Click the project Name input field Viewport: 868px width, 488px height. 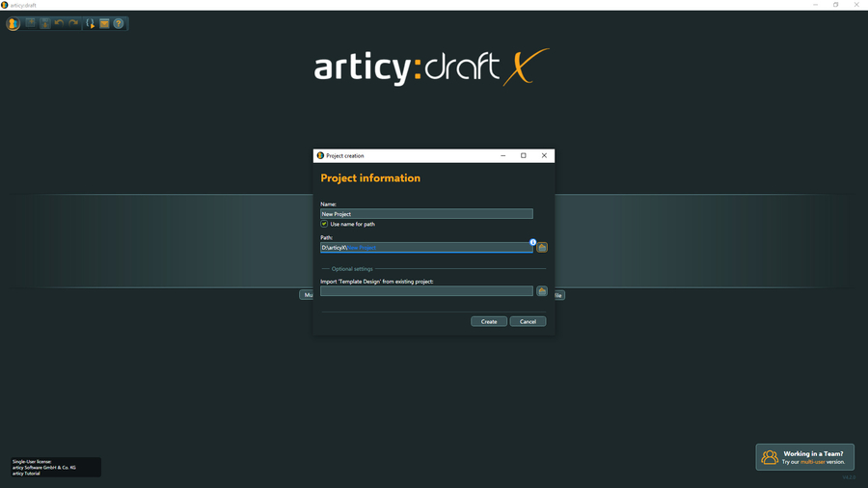pyautogui.click(x=426, y=214)
